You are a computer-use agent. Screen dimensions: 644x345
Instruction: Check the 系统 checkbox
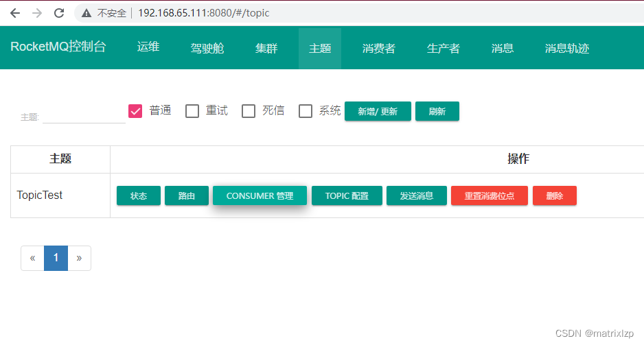(x=305, y=111)
